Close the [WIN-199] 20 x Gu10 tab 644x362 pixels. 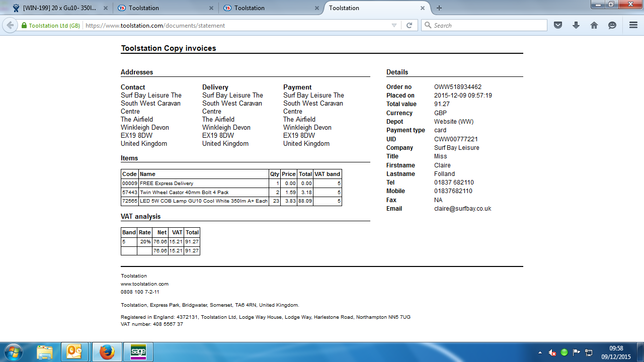coord(106,8)
